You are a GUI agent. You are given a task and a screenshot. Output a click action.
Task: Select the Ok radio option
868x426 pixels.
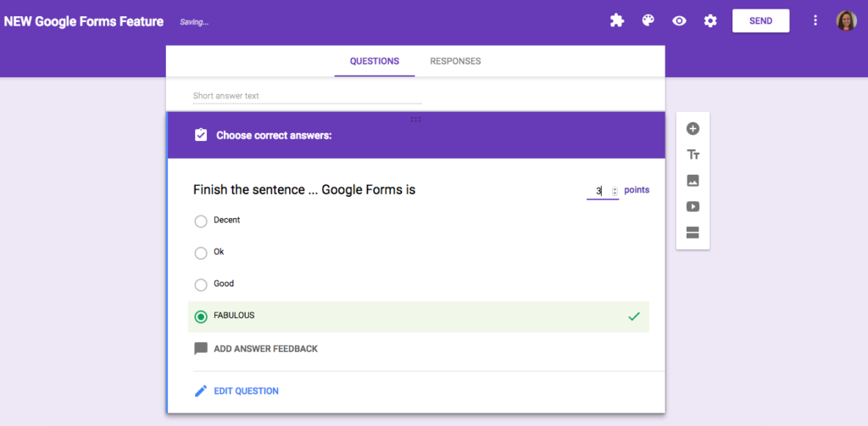click(x=201, y=253)
